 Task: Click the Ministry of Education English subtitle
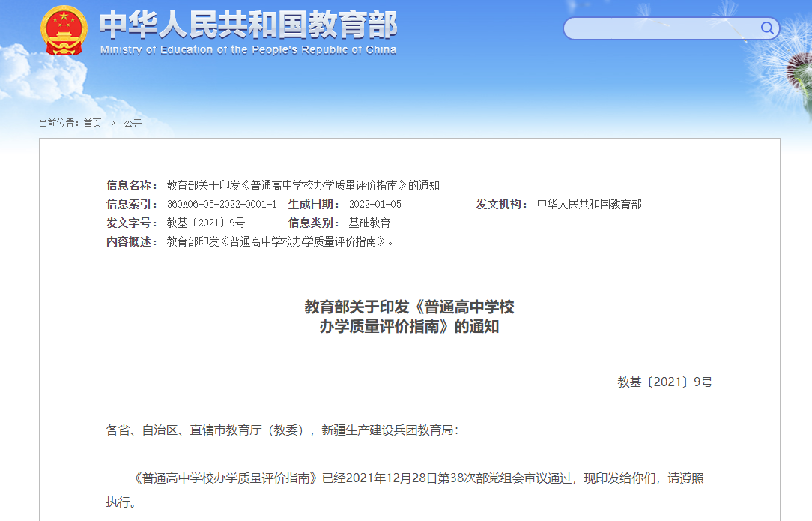[248, 49]
